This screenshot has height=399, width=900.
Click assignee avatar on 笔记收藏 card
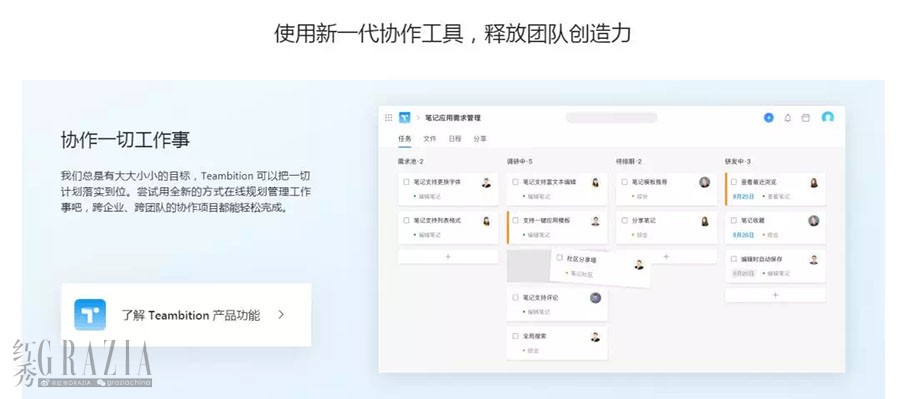point(813,220)
